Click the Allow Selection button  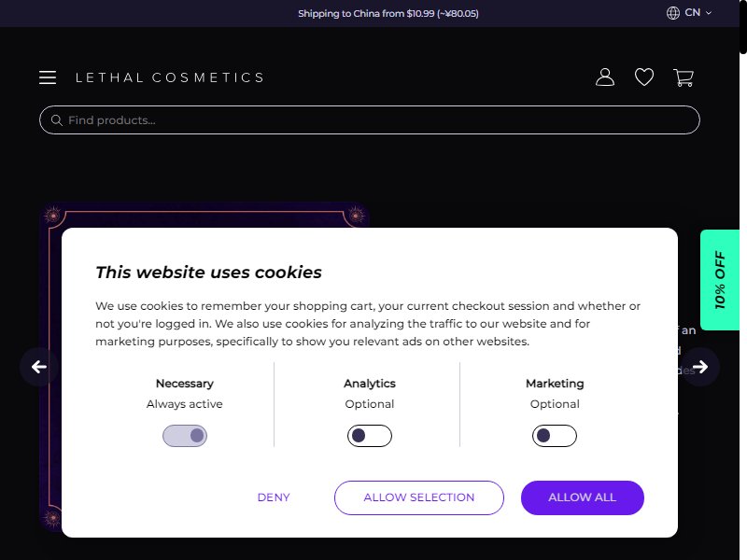pos(418,497)
